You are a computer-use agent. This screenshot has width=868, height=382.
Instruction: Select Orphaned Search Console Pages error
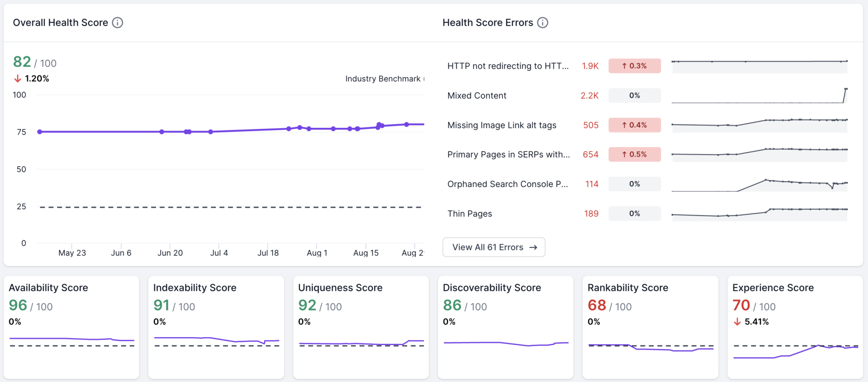pos(507,184)
